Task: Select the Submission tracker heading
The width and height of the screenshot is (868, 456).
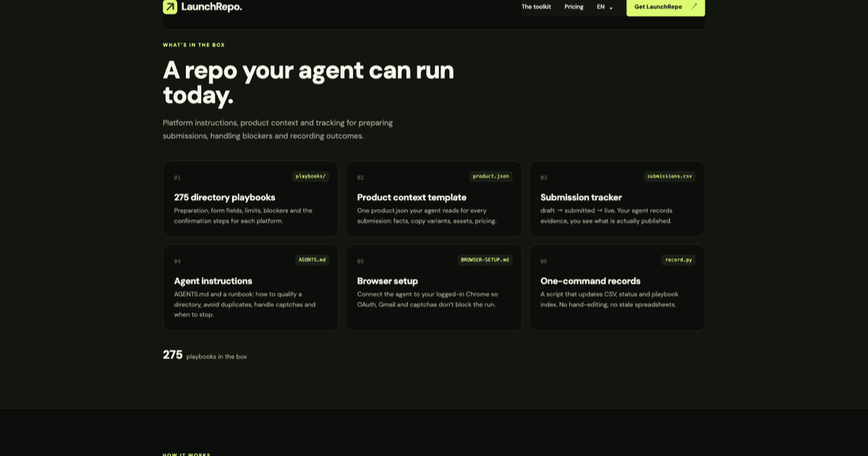Action: (581, 197)
